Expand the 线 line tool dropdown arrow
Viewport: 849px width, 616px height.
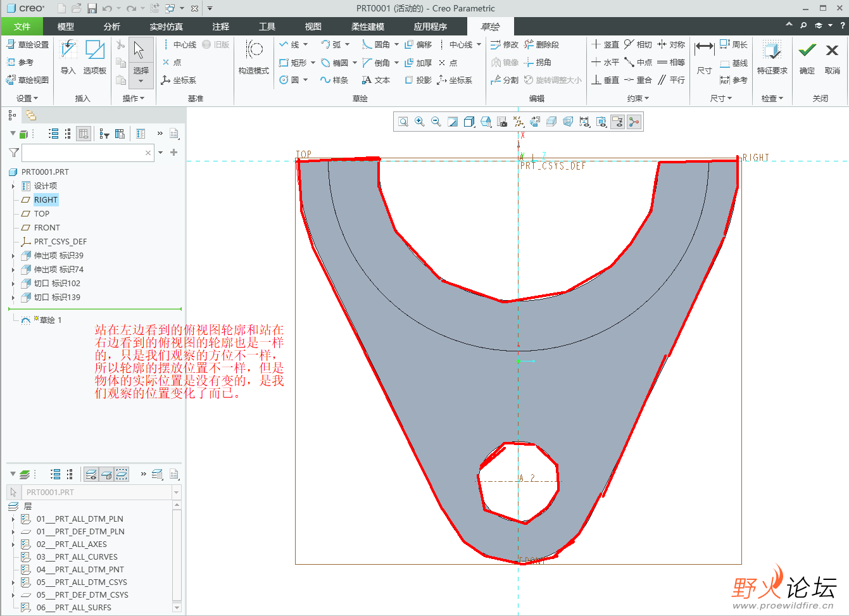(305, 45)
